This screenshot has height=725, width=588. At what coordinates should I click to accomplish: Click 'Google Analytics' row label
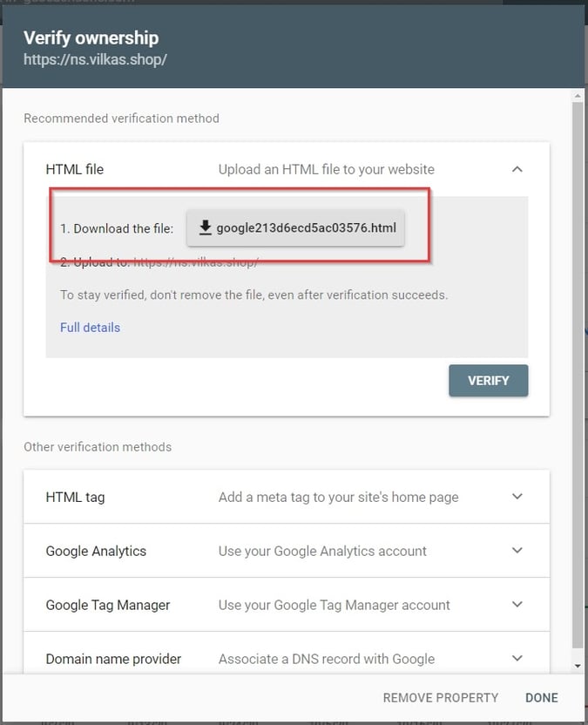point(96,551)
